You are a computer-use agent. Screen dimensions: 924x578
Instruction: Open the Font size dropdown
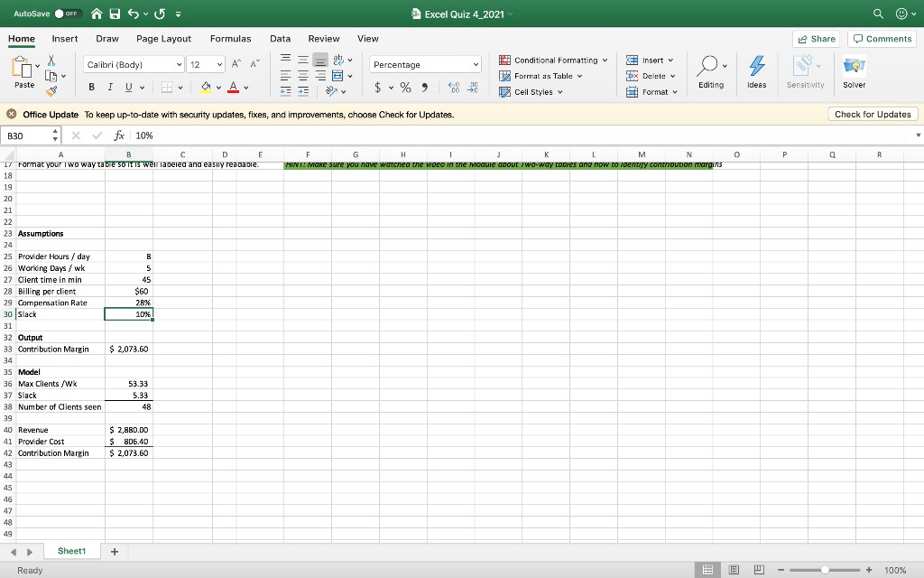coord(217,64)
